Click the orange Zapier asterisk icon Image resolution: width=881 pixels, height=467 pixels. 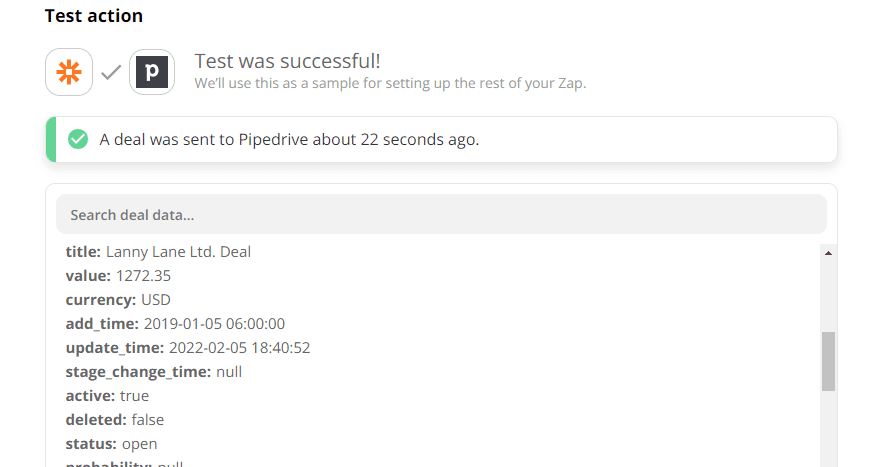click(69, 72)
